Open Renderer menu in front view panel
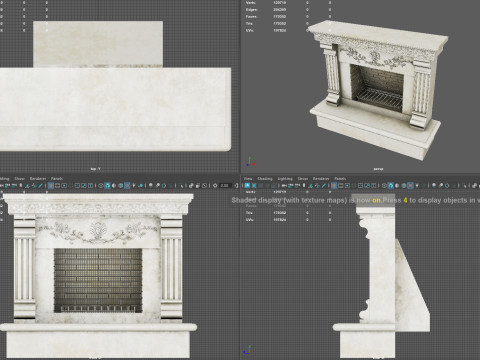This screenshot has width=480, height=360. pyautogui.click(x=38, y=179)
